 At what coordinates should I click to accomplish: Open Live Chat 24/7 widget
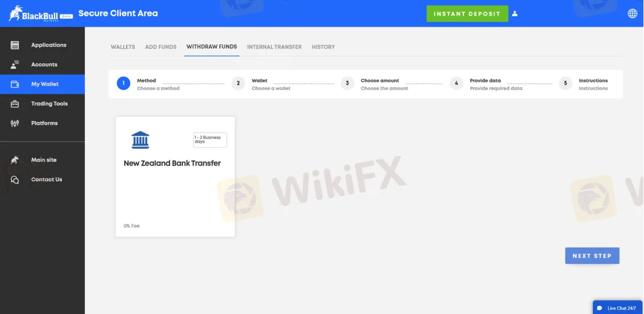pos(617,308)
